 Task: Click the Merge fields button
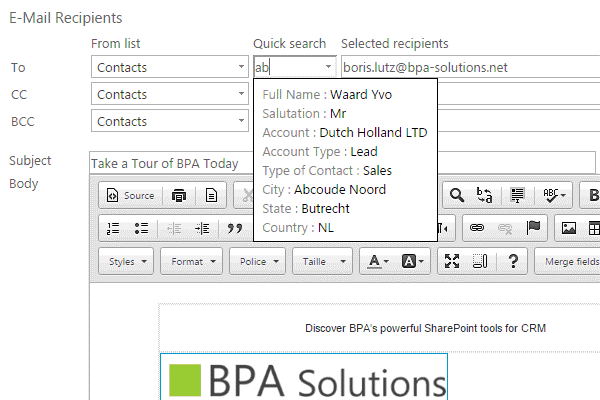[x=569, y=261]
